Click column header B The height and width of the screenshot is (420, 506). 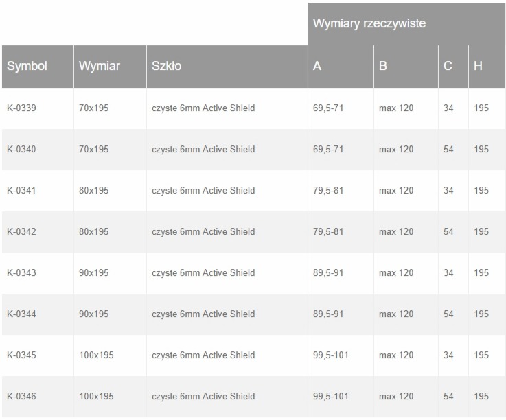tap(383, 67)
